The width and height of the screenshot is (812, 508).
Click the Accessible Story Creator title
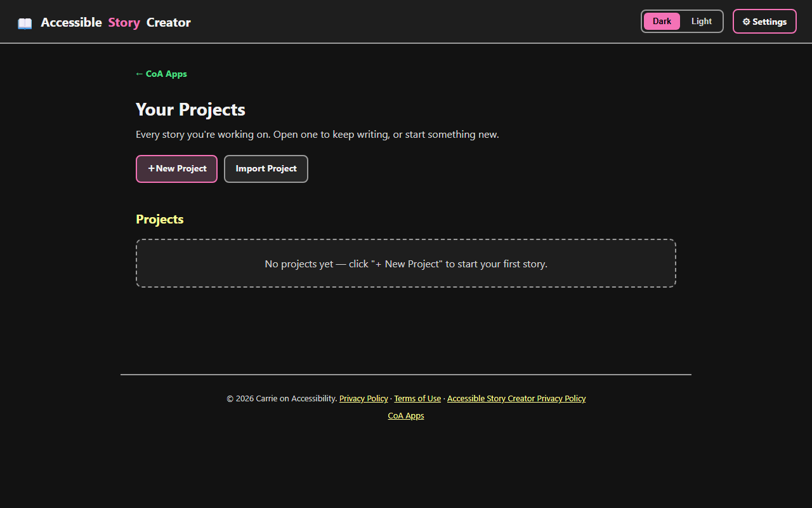pos(115,22)
